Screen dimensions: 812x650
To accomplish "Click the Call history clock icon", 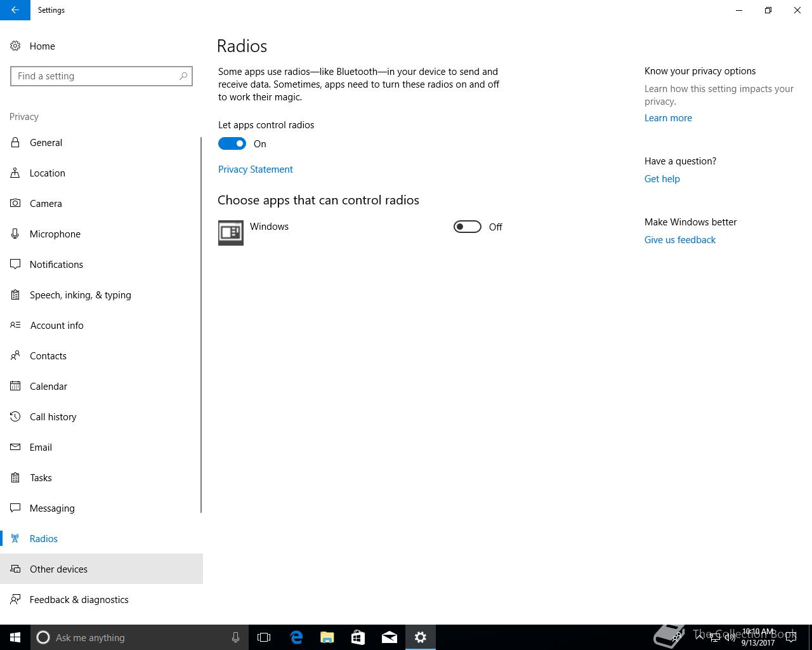I will 15,416.
